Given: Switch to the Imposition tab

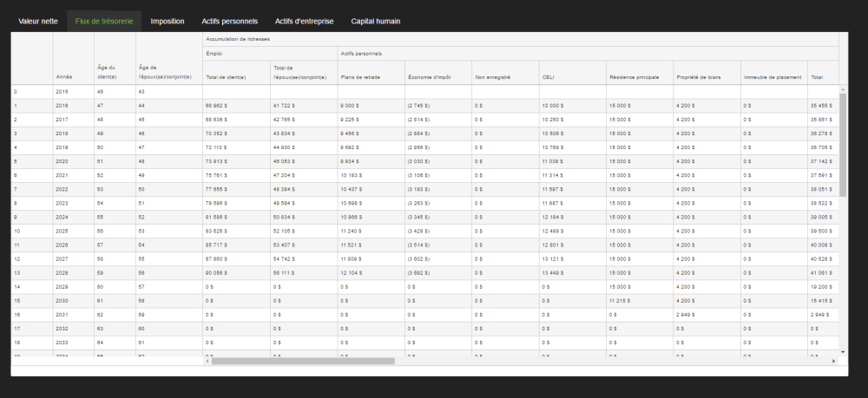Looking at the screenshot, I should point(168,21).
